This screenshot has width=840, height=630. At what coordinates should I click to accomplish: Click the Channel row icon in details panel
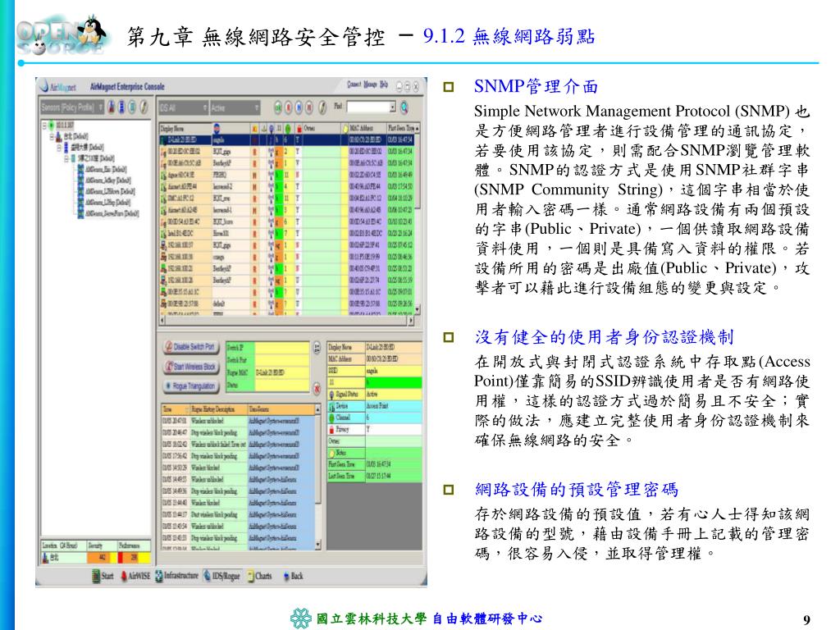(332, 418)
